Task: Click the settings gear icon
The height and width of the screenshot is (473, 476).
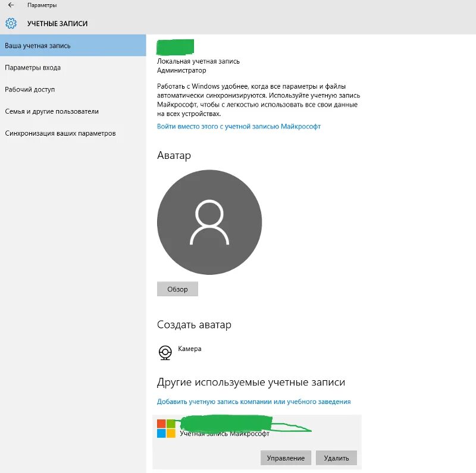Action: click(x=11, y=23)
